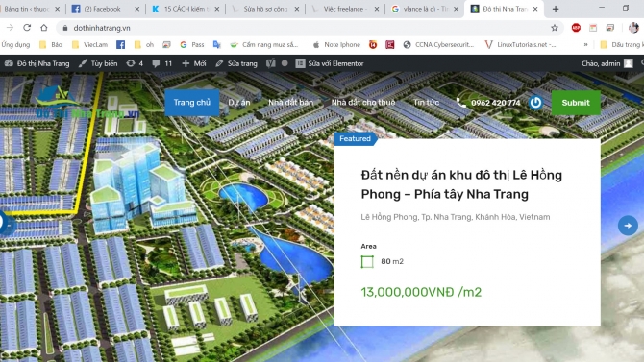
Task: Open the Báo bookmark folder
Action: coord(51,45)
